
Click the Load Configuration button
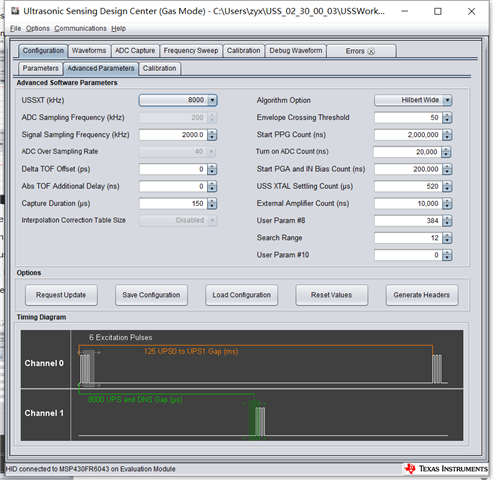tap(242, 295)
